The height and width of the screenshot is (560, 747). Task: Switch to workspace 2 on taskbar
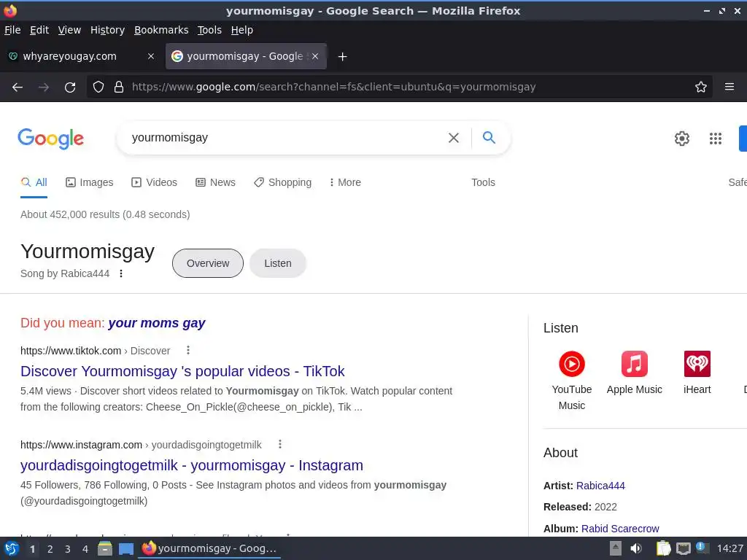click(x=50, y=549)
